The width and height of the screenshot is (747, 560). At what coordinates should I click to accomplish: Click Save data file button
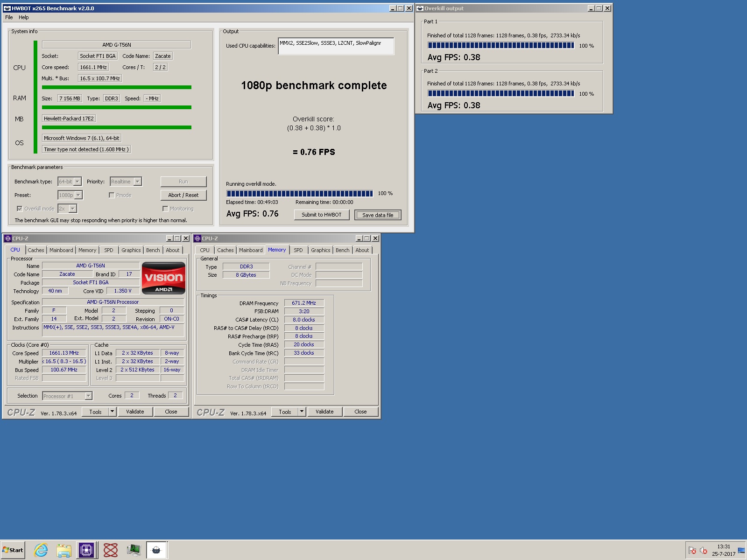(x=378, y=215)
